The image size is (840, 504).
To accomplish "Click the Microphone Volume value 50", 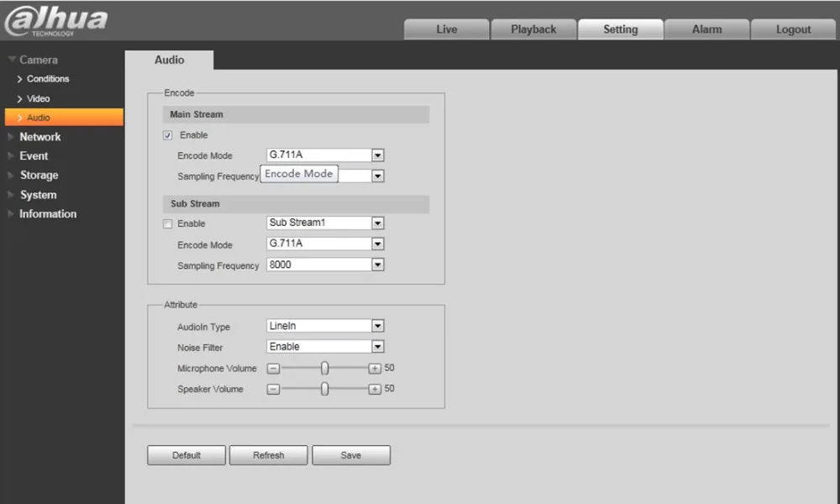I will tap(390, 368).
